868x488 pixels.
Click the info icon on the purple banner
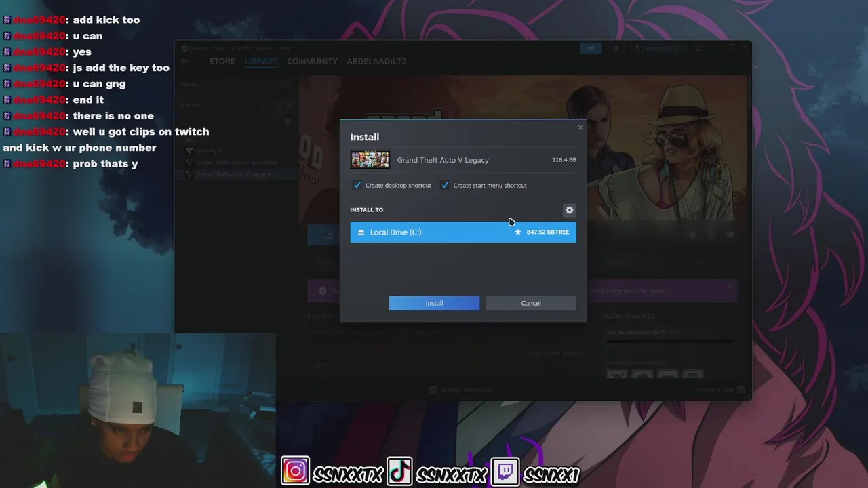pos(321,291)
